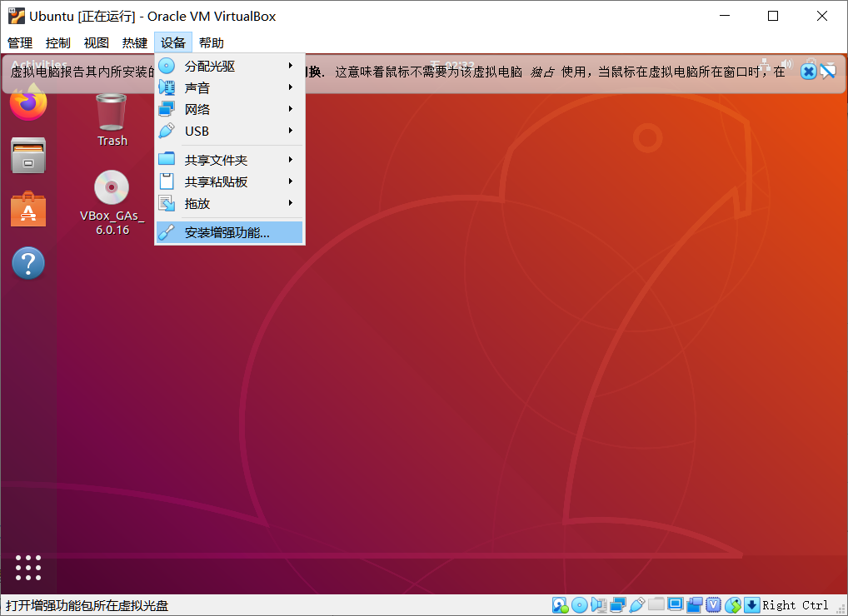The width and height of the screenshot is (848, 616).
Task: Click the grey shared folders status icon
Action: coord(656,604)
